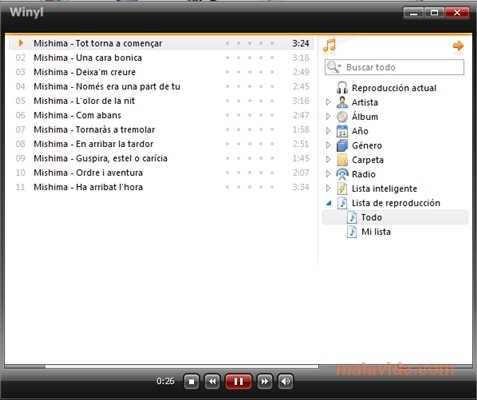
Task: Click the headphones icon for Reproducción actual
Action: click(x=342, y=88)
